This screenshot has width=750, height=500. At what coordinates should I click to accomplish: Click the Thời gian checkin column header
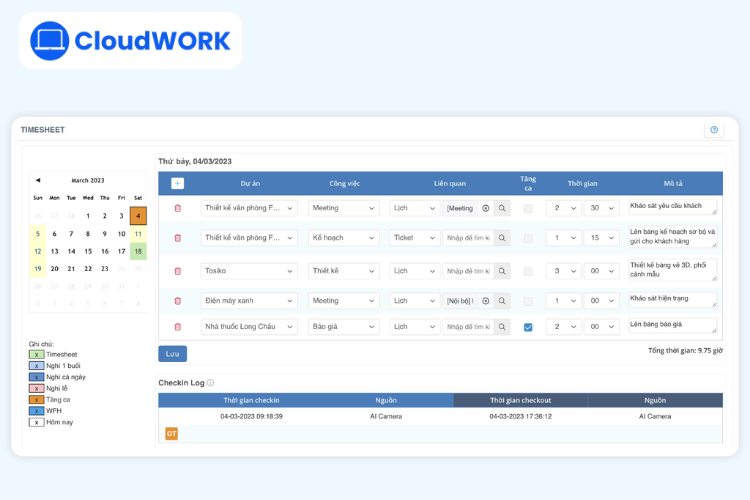pyautogui.click(x=251, y=400)
